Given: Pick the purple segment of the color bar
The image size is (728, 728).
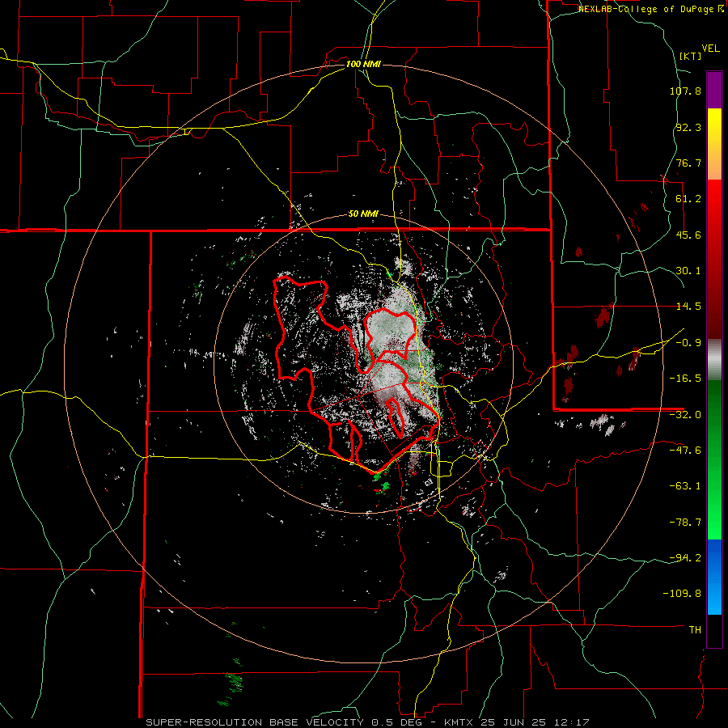Looking at the screenshot, I should pyautogui.click(x=714, y=90).
